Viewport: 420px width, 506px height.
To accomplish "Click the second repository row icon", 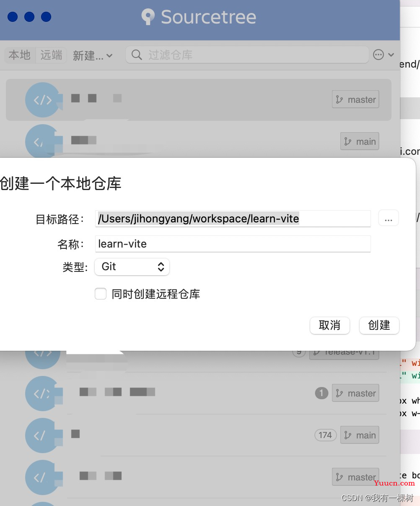I will pyautogui.click(x=43, y=141).
